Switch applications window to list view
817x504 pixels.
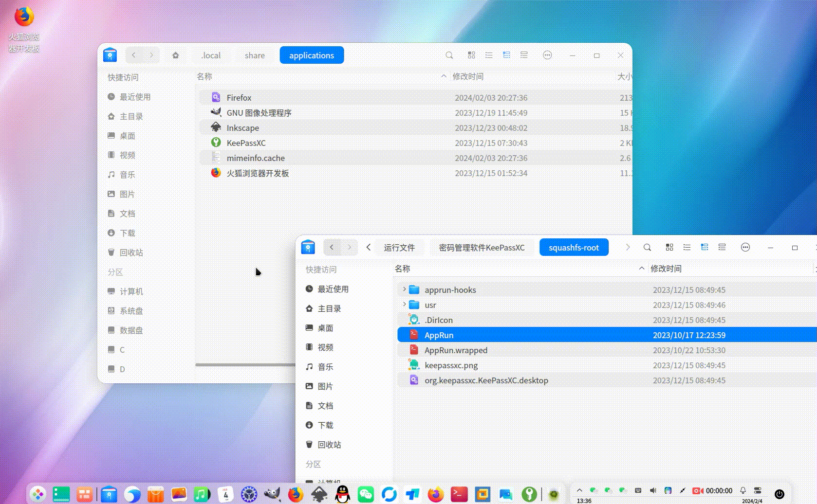point(489,55)
